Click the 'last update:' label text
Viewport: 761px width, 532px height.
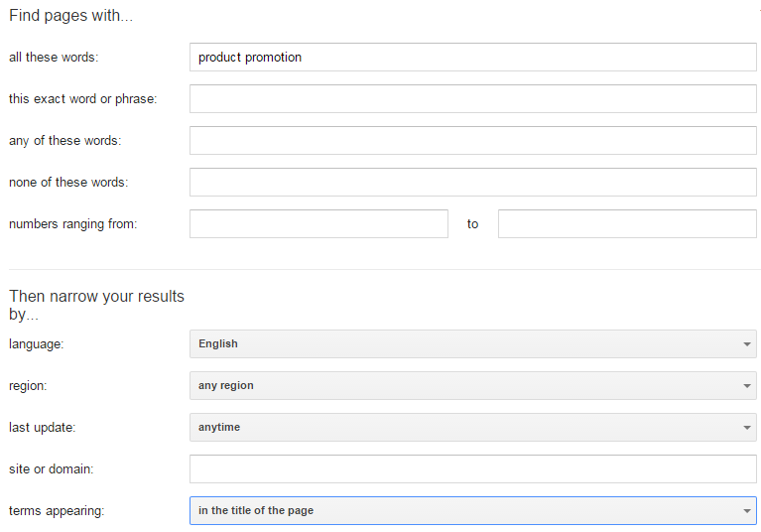point(42,428)
